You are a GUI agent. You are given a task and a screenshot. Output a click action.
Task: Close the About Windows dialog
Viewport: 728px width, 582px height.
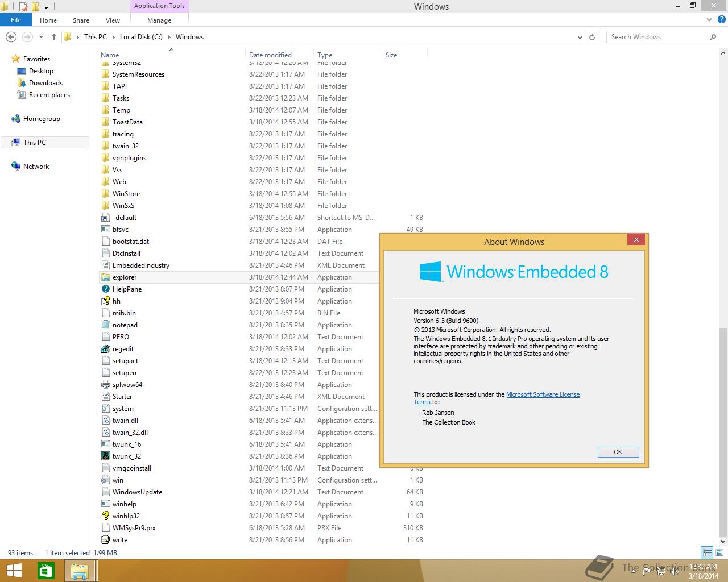click(636, 240)
